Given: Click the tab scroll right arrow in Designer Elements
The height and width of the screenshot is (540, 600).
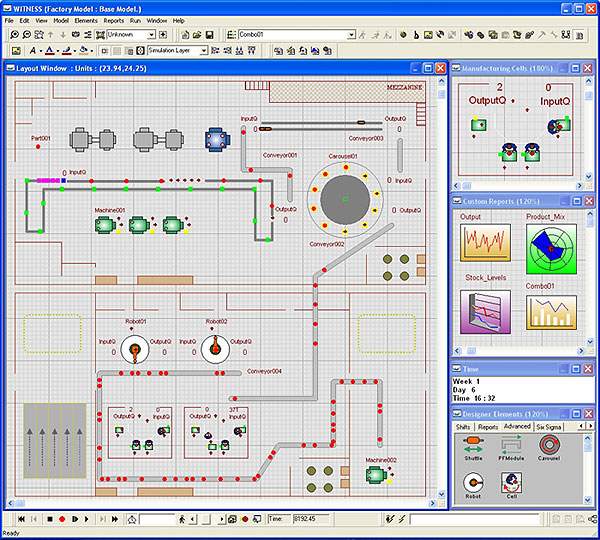Looking at the screenshot, I should click(x=591, y=426).
